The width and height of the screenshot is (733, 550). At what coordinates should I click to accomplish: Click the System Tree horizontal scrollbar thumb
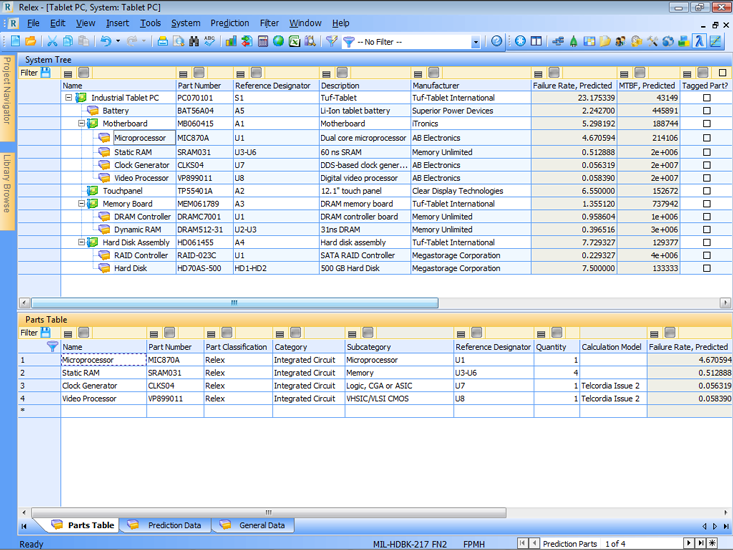coord(235,303)
